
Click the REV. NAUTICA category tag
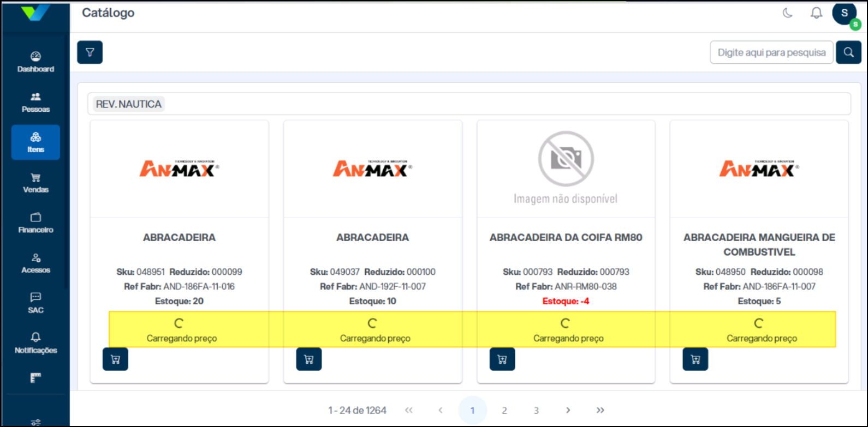pos(129,104)
